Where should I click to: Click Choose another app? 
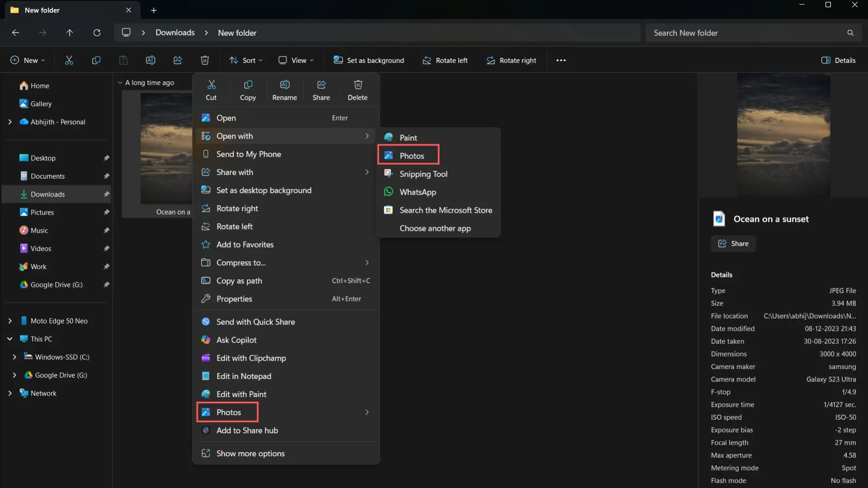click(x=435, y=228)
